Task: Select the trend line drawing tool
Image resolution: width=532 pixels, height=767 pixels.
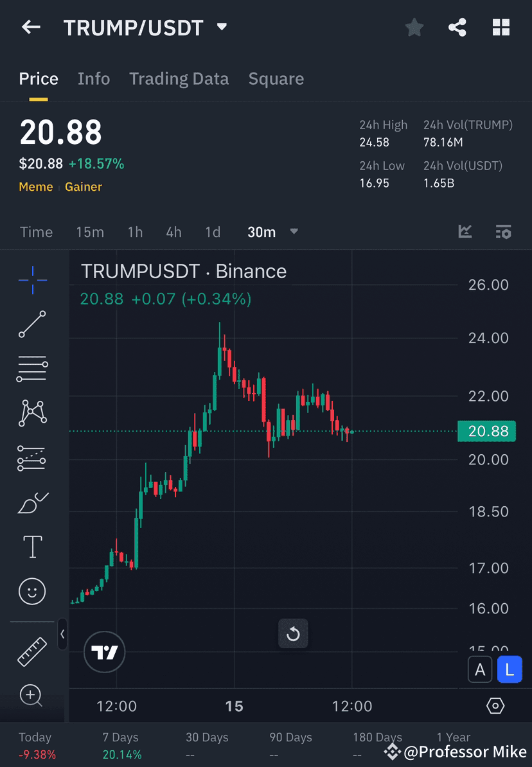Action: (x=32, y=324)
